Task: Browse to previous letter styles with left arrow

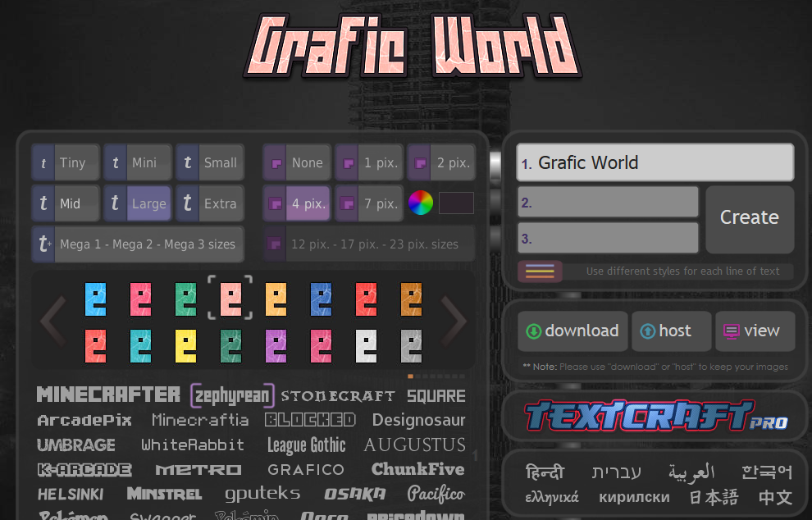Action: [x=52, y=320]
